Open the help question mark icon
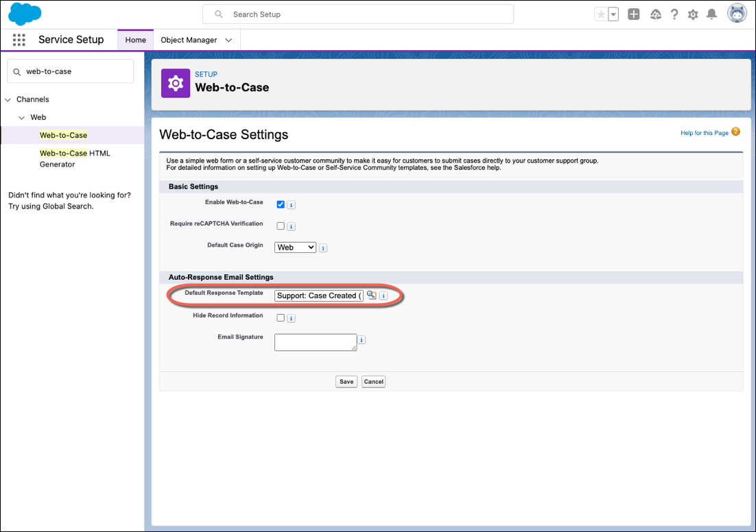 point(674,14)
